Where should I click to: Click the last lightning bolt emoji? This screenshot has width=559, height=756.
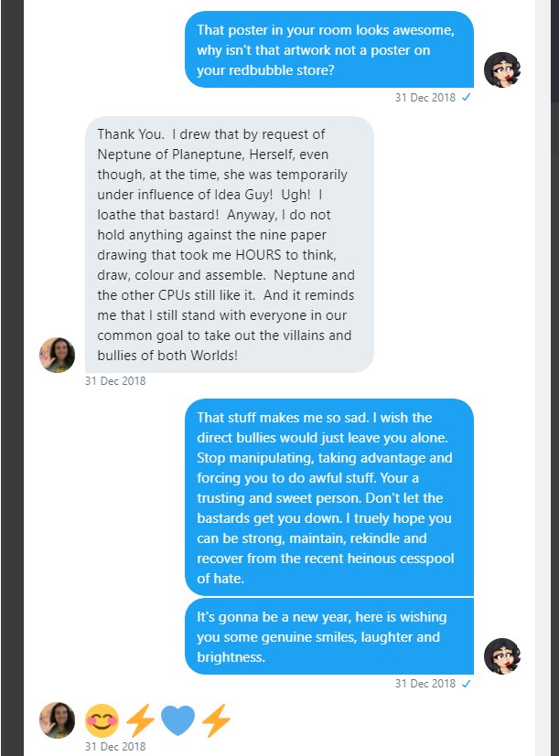[216, 721]
